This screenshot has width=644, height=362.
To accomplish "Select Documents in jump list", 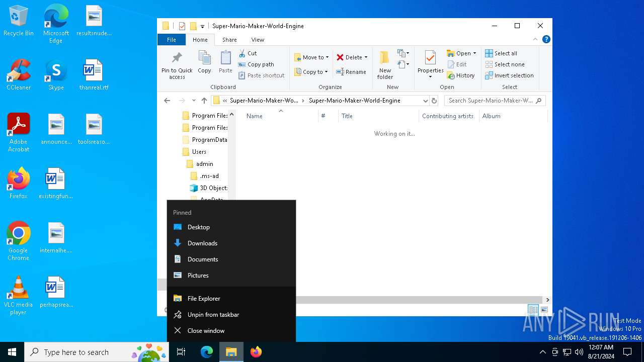I will point(231,259).
